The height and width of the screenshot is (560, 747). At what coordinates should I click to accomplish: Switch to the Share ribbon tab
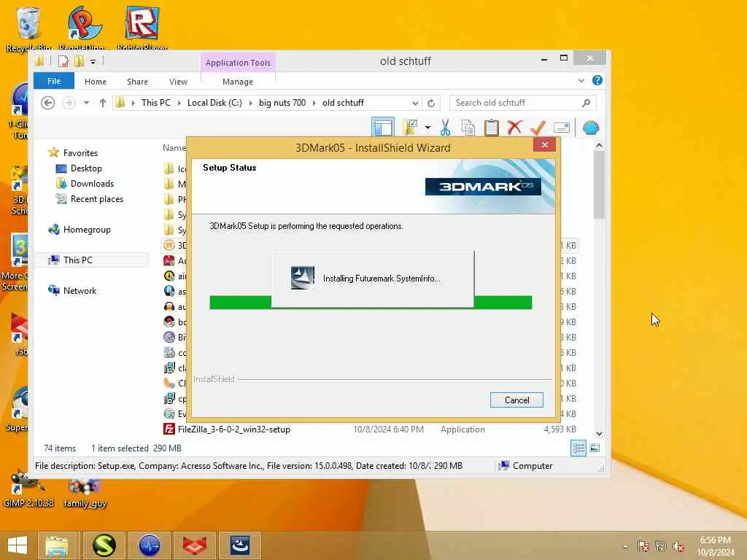pyautogui.click(x=137, y=82)
